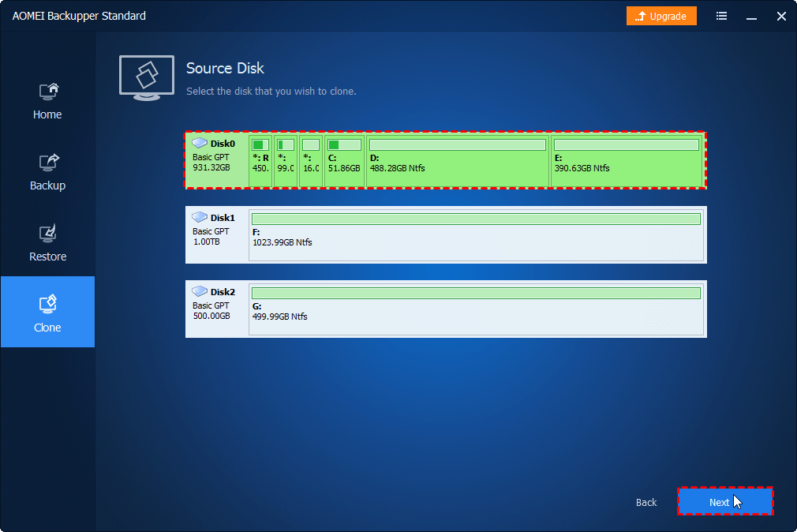Select Disk1 1.00TB as source disk
The width and height of the screenshot is (797, 532).
point(446,234)
